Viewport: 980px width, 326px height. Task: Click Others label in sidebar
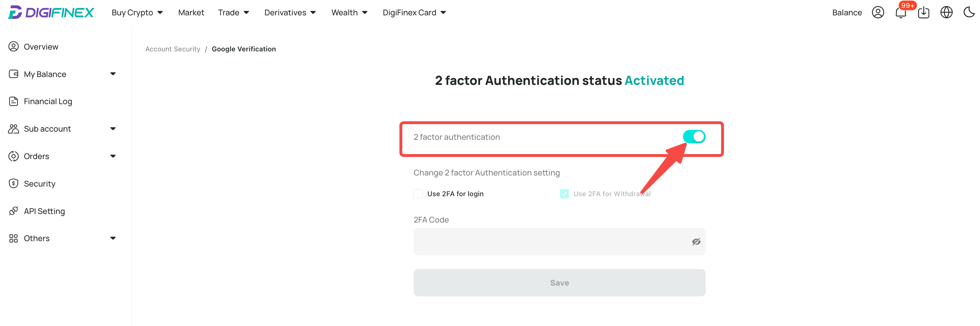[x=36, y=238]
